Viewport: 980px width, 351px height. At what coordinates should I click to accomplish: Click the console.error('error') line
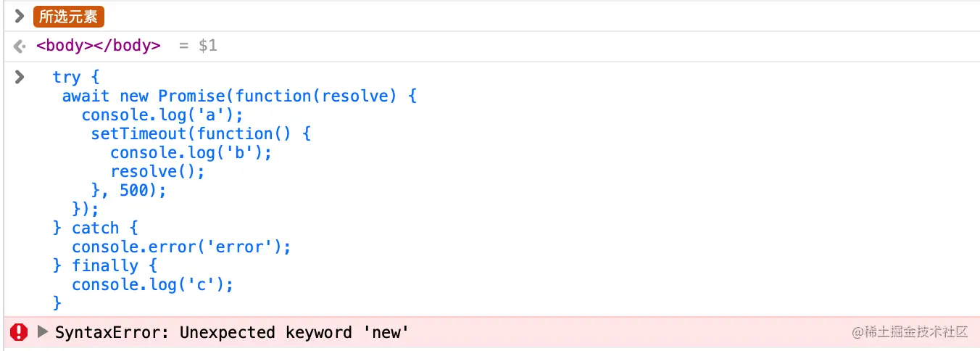tap(181, 247)
